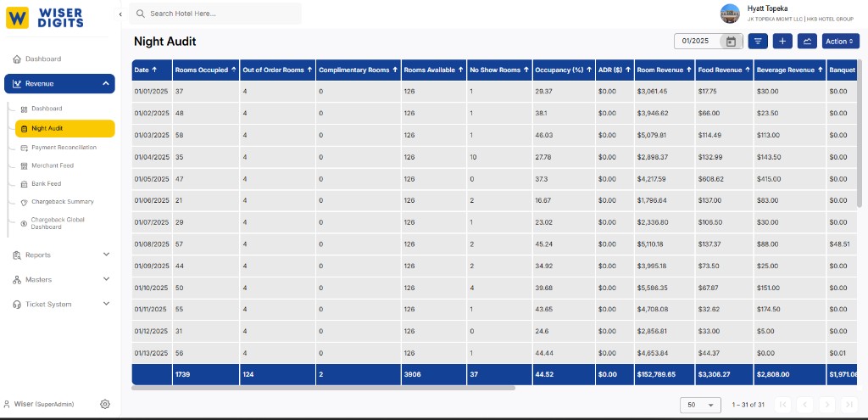The width and height of the screenshot is (868, 420).
Task: Click the Search Hotel Here field
Action: [215, 14]
